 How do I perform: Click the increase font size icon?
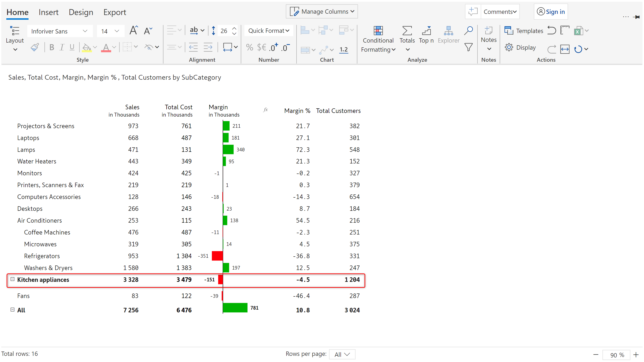tap(134, 31)
